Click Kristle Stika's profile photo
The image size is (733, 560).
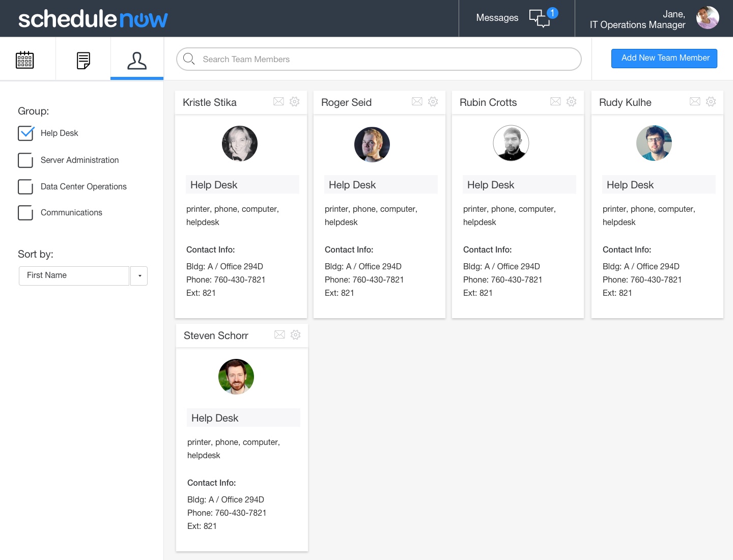pyautogui.click(x=240, y=144)
